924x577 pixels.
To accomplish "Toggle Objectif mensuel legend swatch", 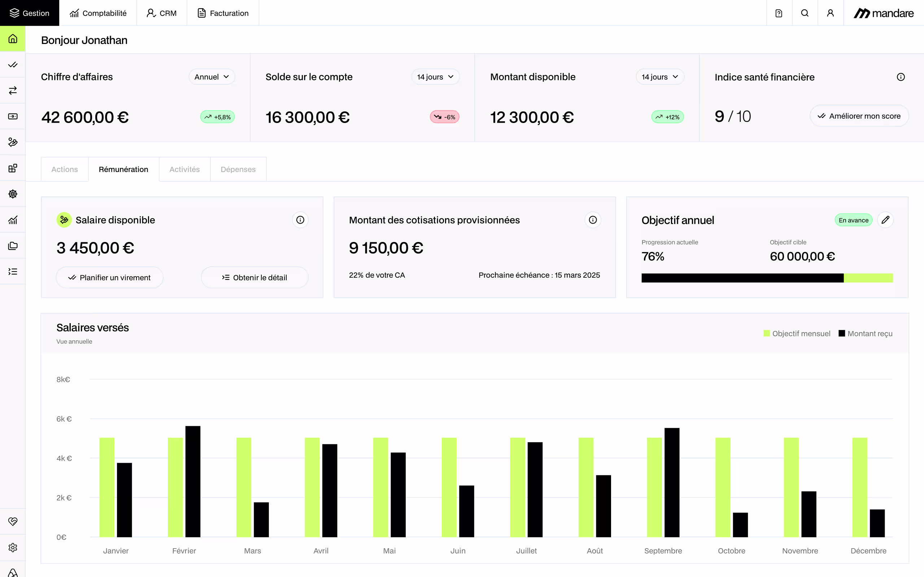I will 766,333.
